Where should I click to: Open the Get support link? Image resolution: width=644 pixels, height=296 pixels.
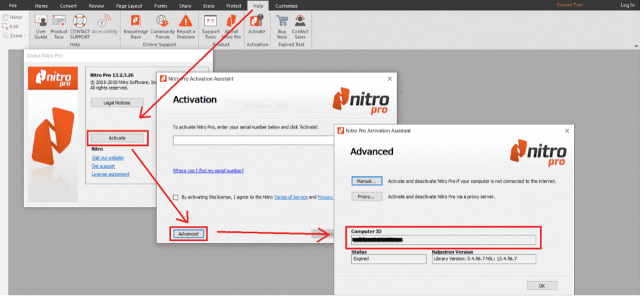pos(103,166)
